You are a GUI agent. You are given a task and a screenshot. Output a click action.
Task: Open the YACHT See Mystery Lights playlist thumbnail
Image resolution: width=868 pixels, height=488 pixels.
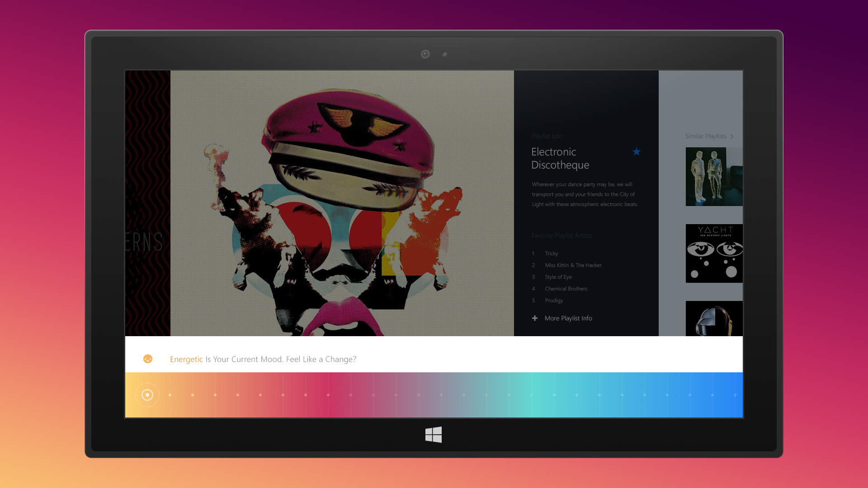pyautogui.click(x=714, y=253)
